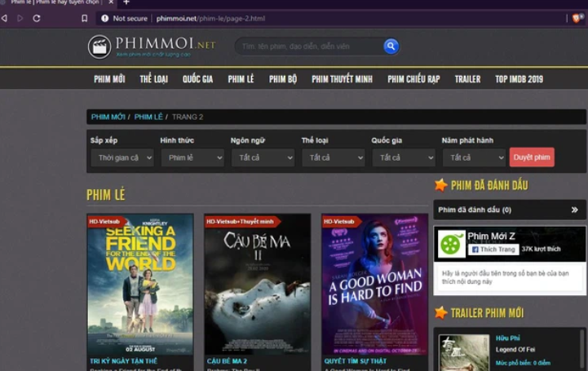Click the movie search input field

click(x=308, y=46)
